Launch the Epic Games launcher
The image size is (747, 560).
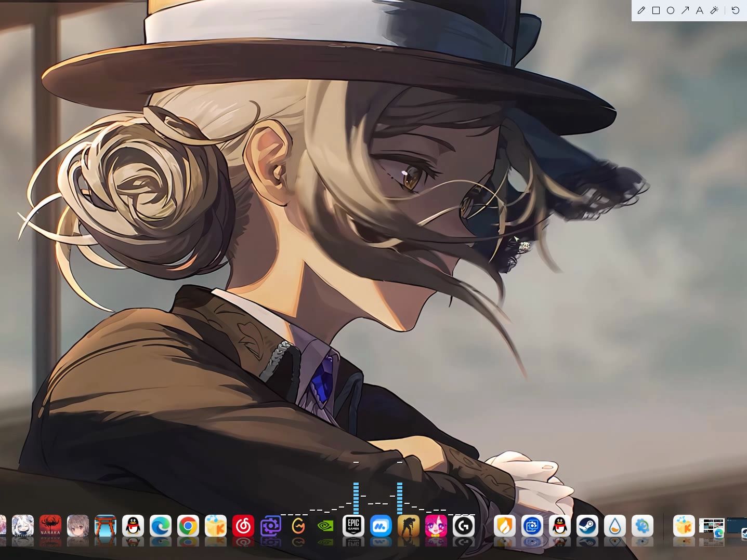pos(353,526)
